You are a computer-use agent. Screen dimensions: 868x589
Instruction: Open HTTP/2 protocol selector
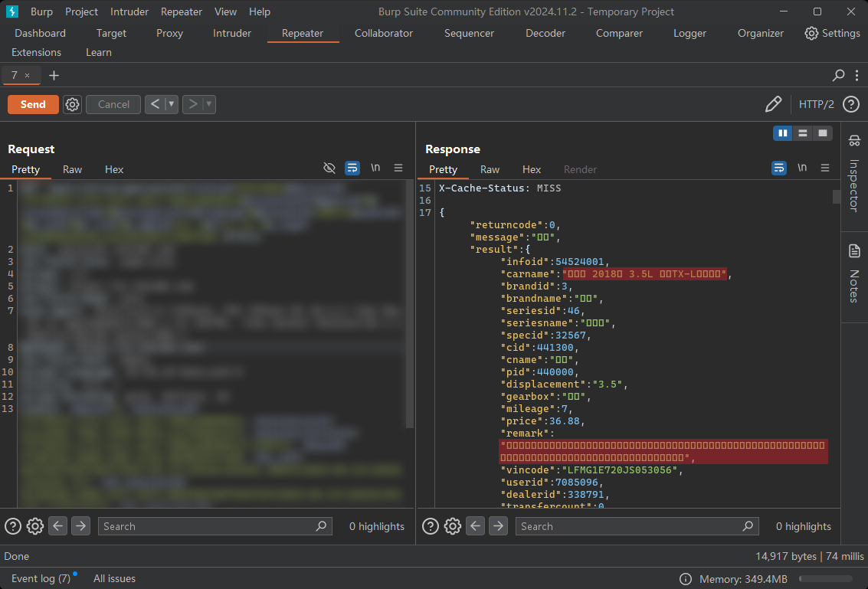point(816,104)
